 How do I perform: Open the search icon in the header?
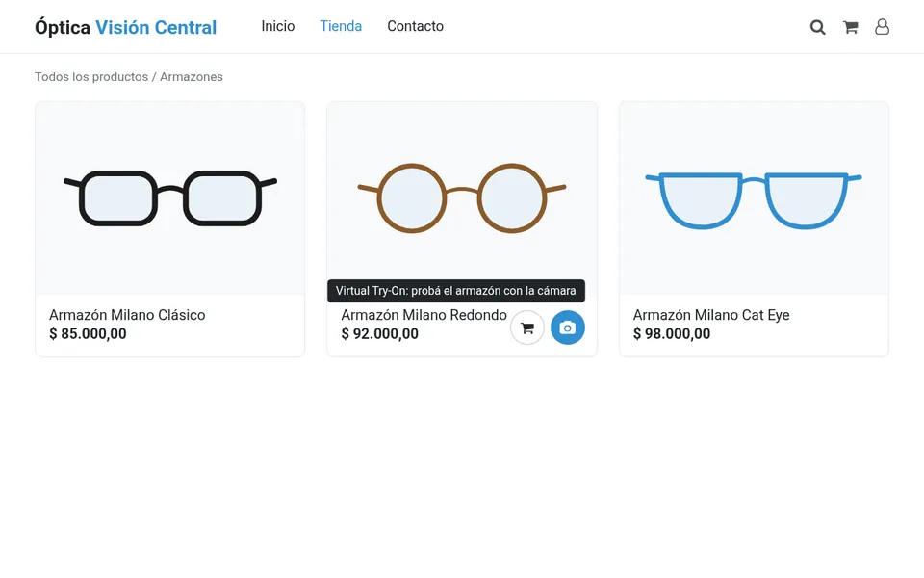tap(817, 27)
